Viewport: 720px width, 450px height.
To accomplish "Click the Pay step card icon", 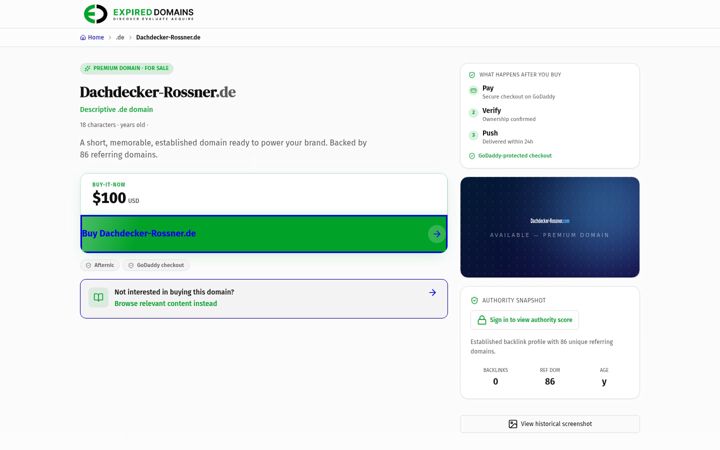I will click(473, 90).
